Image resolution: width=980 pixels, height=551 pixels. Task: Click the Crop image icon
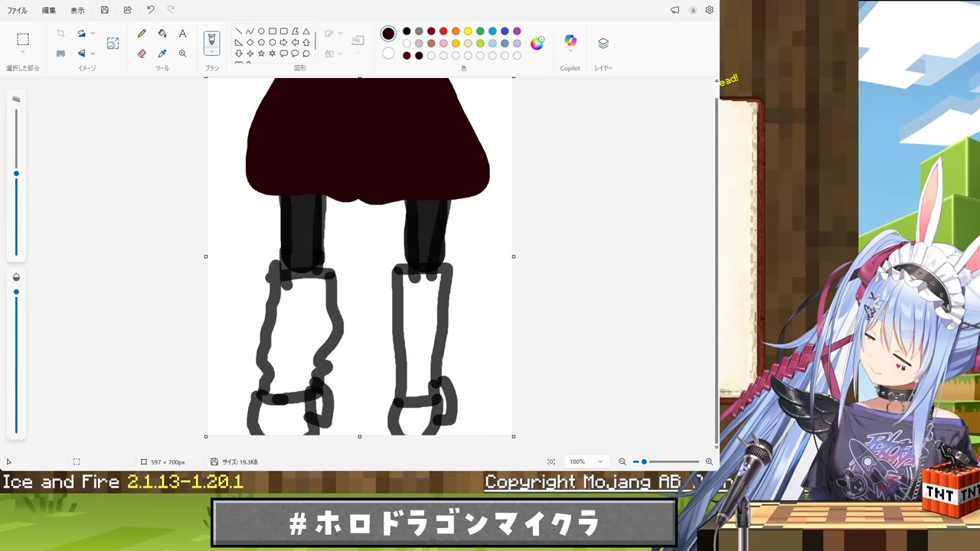coord(60,34)
